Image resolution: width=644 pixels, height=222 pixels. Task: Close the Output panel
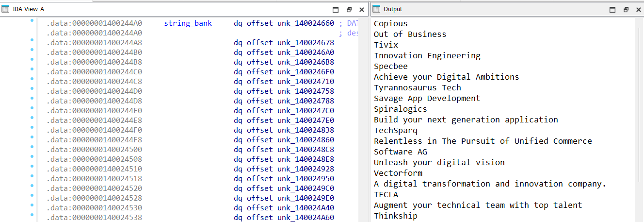click(638, 10)
